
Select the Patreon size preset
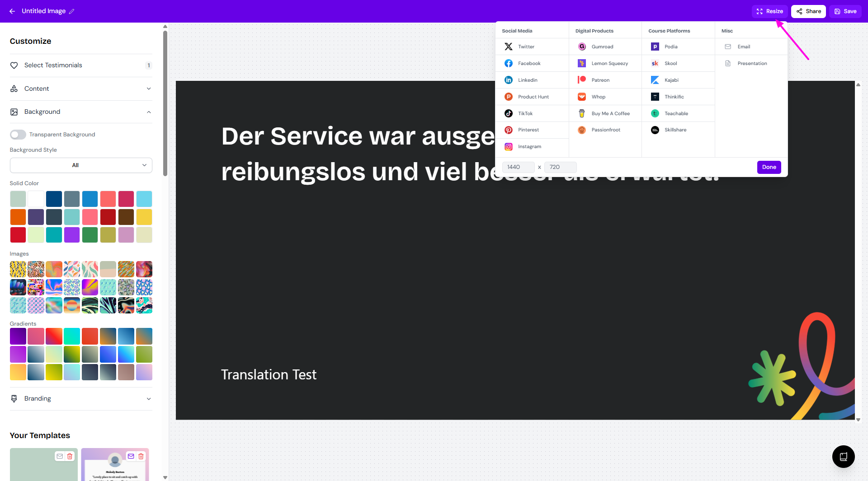pyautogui.click(x=600, y=80)
